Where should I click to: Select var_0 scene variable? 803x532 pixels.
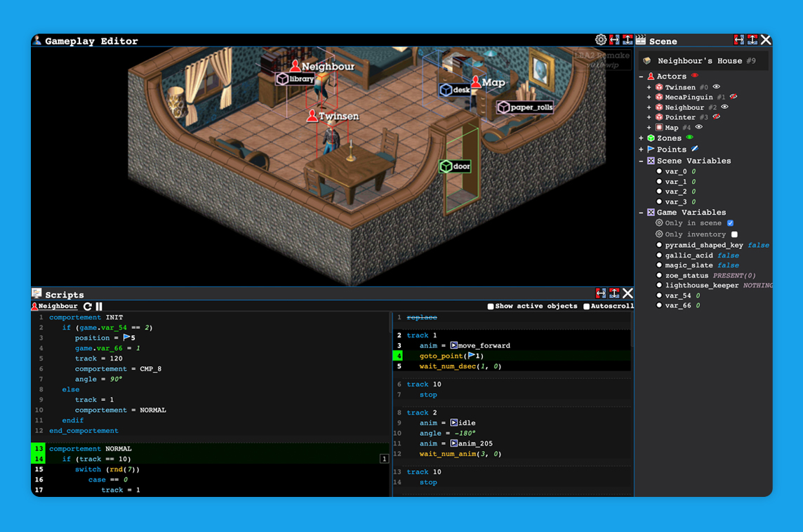coord(676,171)
